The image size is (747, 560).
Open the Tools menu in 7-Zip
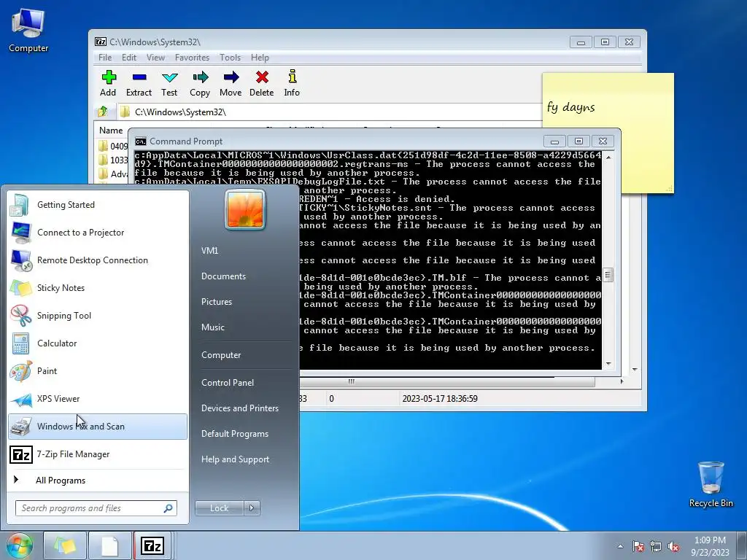click(230, 58)
